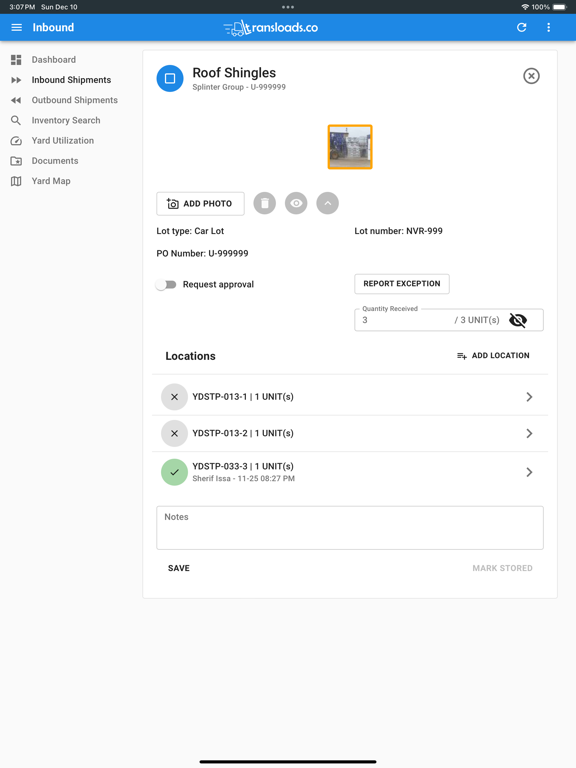Select Yard Utilization in sidebar
576x768 pixels.
tap(63, 141)
